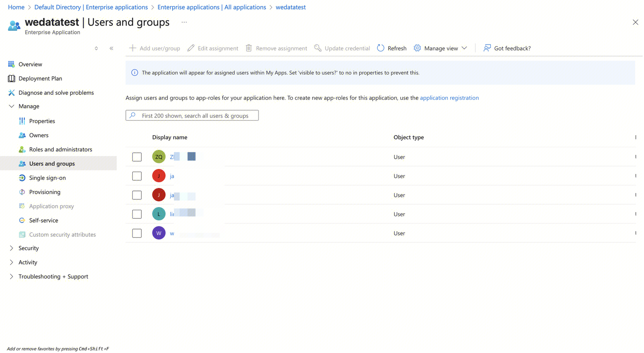This screenshot has width=644, height=353.
Task: Tick the checkbox for user W
Action: coord(137,233)
